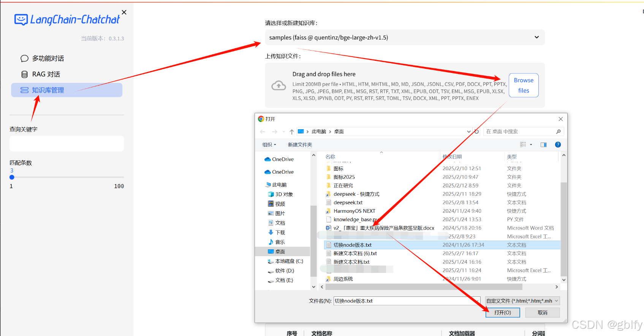Select the 图标 folder
This screenshot has width=644, height=336.
point(335,168)
